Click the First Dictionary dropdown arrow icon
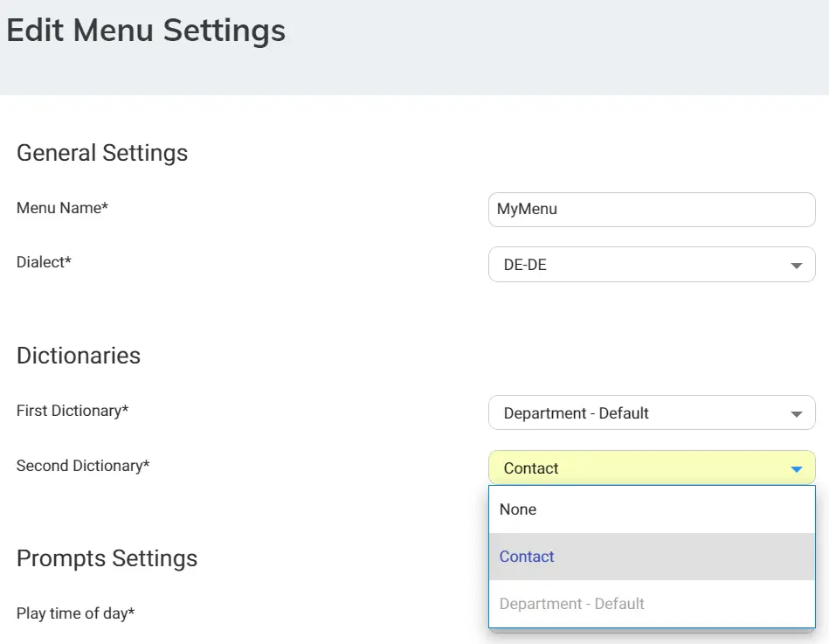The width and height of the screenshot is (829, 644). (796, 414)
